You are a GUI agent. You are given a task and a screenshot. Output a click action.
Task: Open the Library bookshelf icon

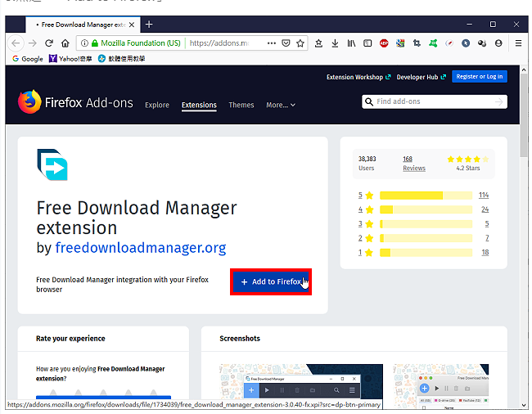[351, 43]
